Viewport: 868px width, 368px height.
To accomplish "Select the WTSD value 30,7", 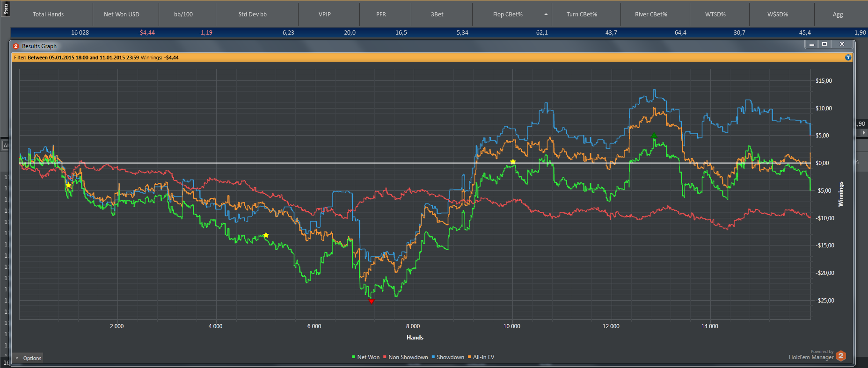I will tap(739, 33).
